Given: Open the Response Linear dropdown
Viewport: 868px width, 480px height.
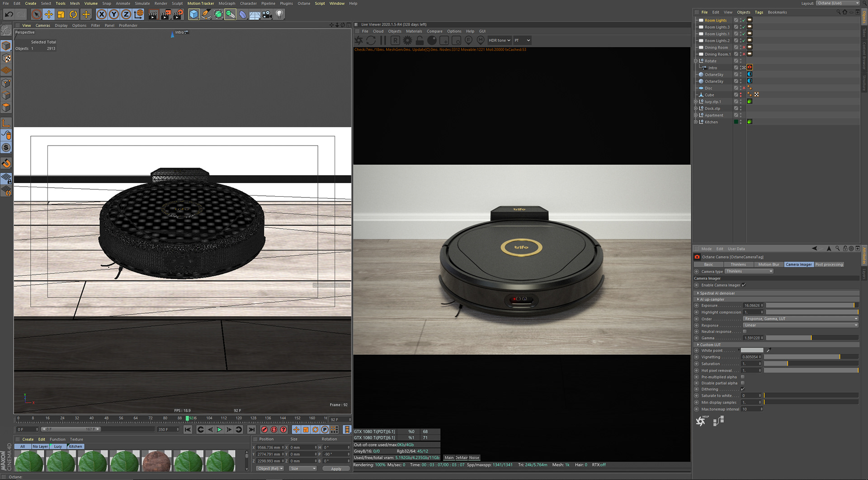Looking at the screenshot, I should [x=801, y=325].
